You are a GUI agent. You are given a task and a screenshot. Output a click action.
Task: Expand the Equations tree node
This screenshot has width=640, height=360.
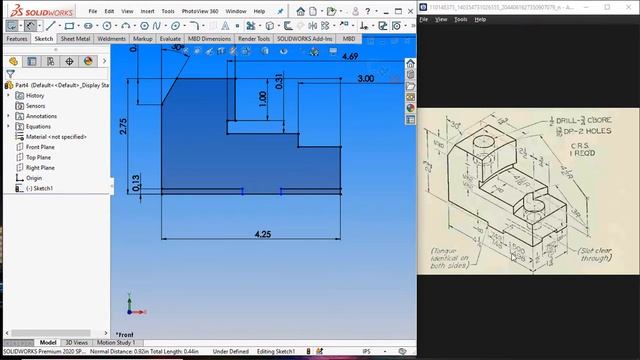tap(8, 126)
